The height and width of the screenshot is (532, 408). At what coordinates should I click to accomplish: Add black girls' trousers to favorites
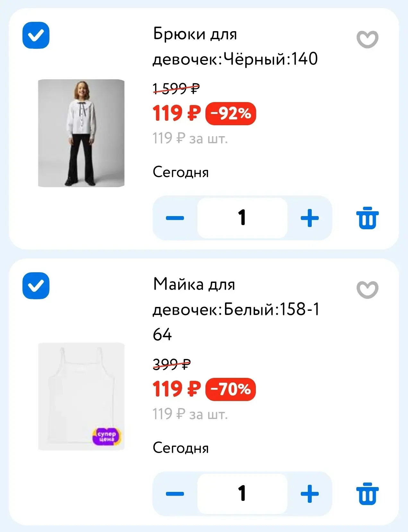[367, 39]
